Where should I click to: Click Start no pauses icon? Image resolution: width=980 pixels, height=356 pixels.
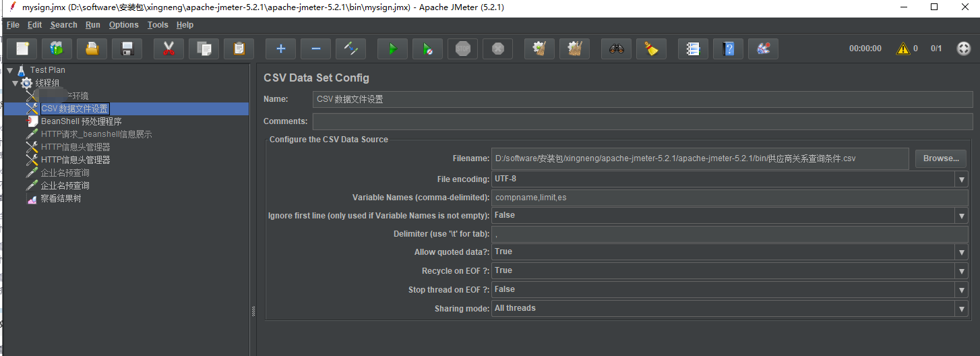click(x=427, y=49)
